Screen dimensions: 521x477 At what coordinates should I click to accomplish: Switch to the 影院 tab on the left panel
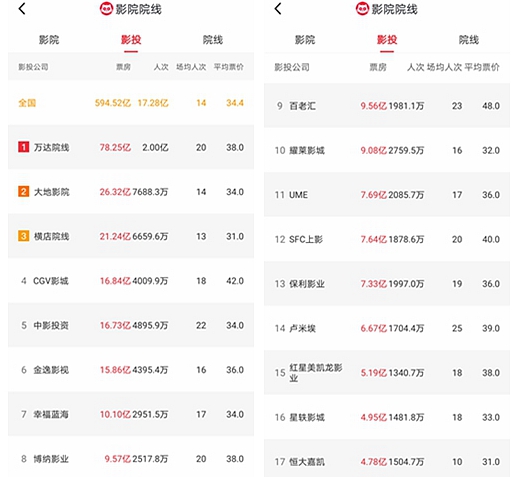tap(49, 40)
